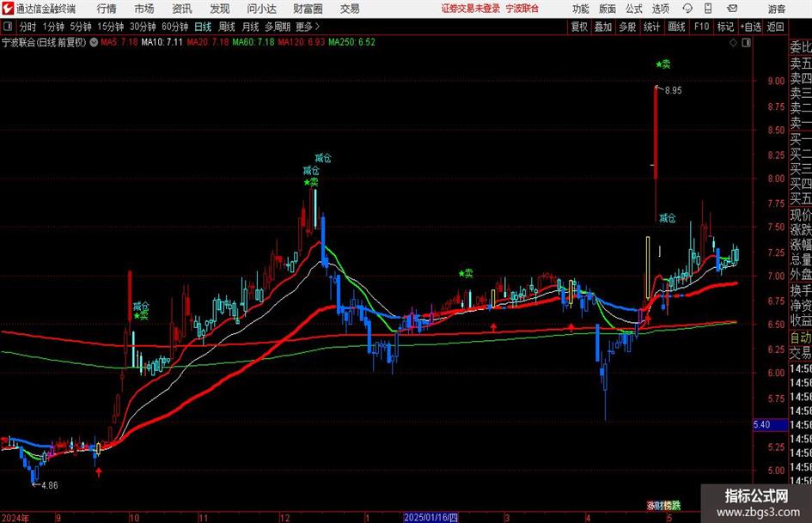Click the 自动 label in right sidebar
Screen dimensions: 812x523
801,338
